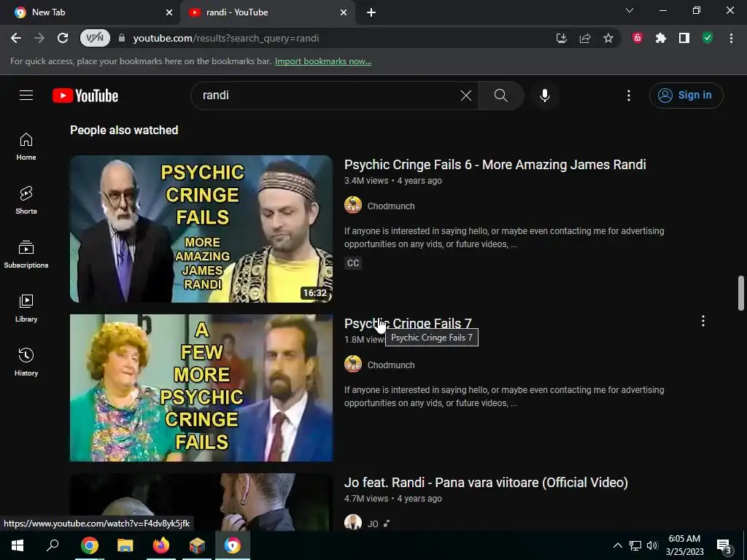747x560 pixels.
Task: Click the YouTube logo
Action: [x=85, y=96]
